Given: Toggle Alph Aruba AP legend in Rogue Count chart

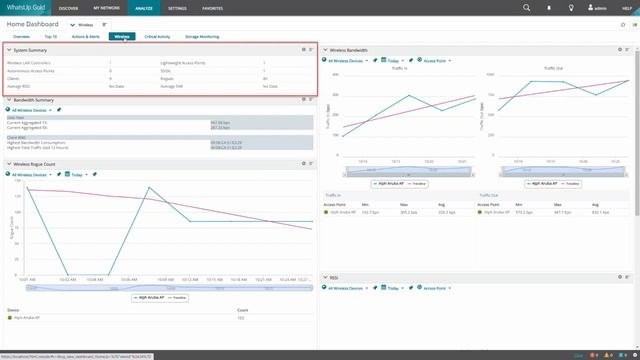Looking at the screenshot, I should tap(149, 298).
